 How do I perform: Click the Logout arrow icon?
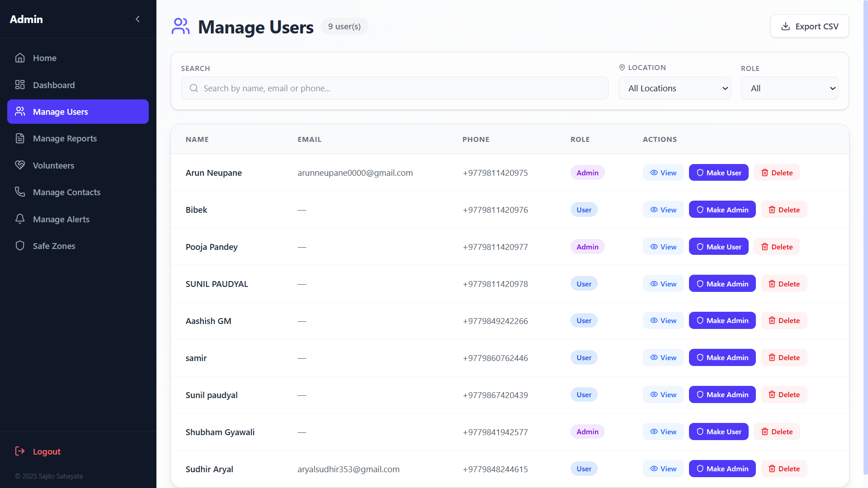pyautogui.click(x=20, y=451)
